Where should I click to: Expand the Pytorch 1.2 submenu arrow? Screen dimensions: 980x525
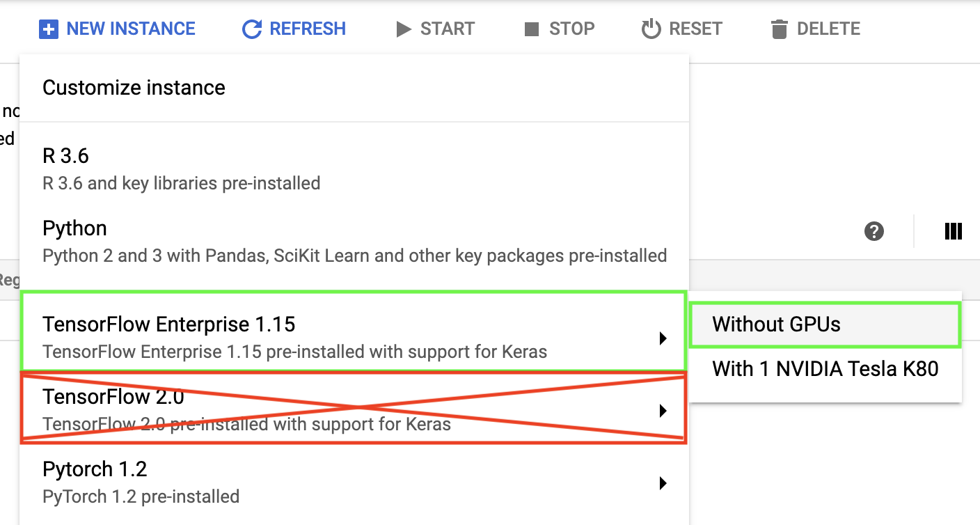pyautogui.click(x=663, y=483)
